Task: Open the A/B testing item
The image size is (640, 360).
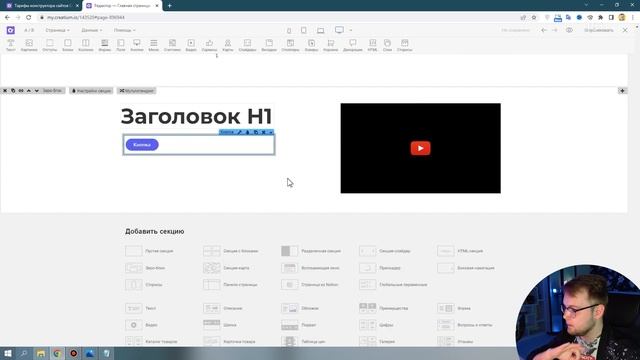Action: [29, 30]
